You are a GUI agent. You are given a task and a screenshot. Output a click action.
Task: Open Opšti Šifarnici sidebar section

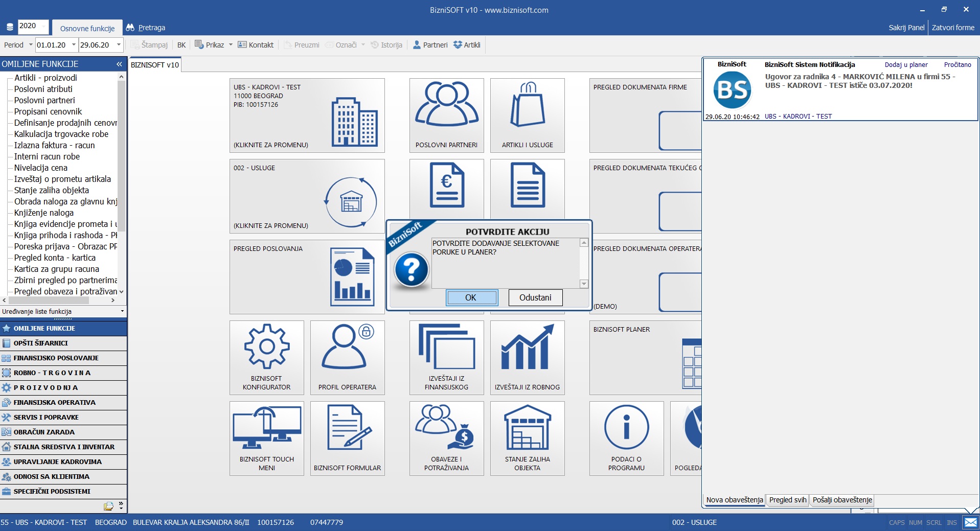coord(63,343)
